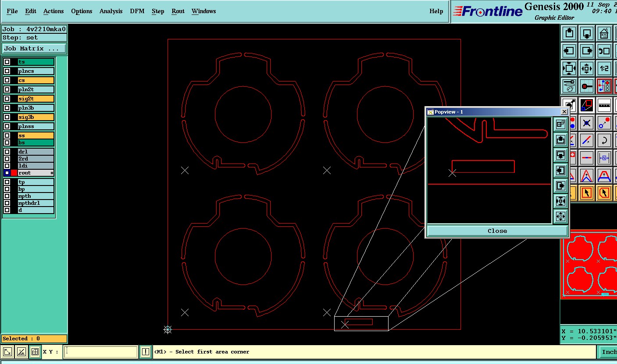Click the dimension width tool icon
Viewport: 617px width, 364px height.
coord(604,157)
